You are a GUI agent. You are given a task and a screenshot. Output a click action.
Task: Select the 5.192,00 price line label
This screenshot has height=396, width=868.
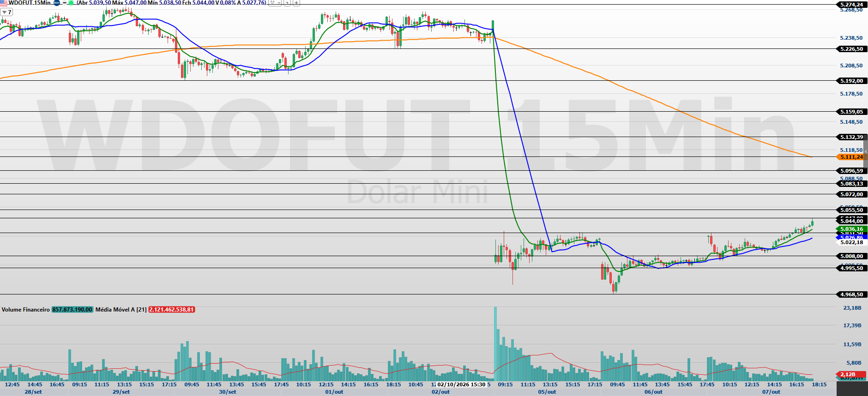851,81
